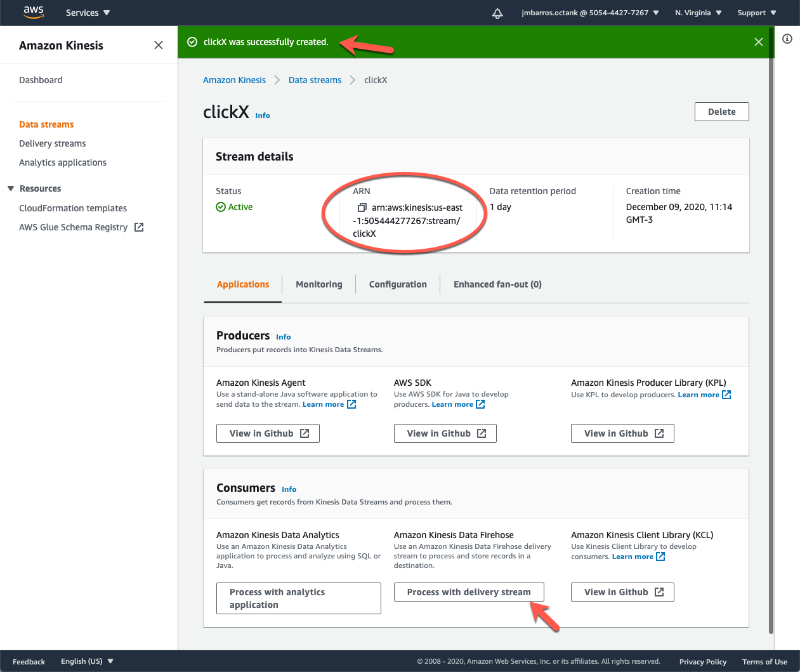Image resolution: width=800 pixels, height=672 pixels.
Task: Click the ARN text arn:aws:kinesis:us-east
Action: (417, 208)
